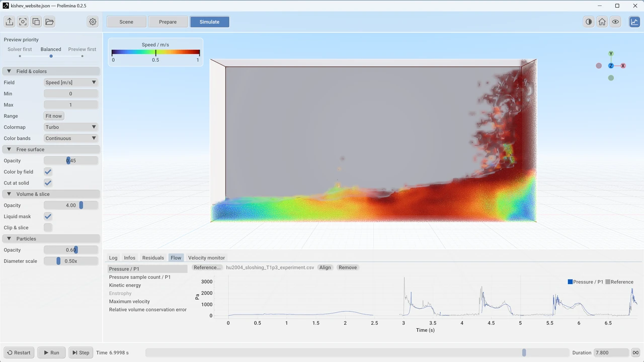644x362 pixels.
Task: Open the Colormap dropdown showing Turbo
Action: 71,127
